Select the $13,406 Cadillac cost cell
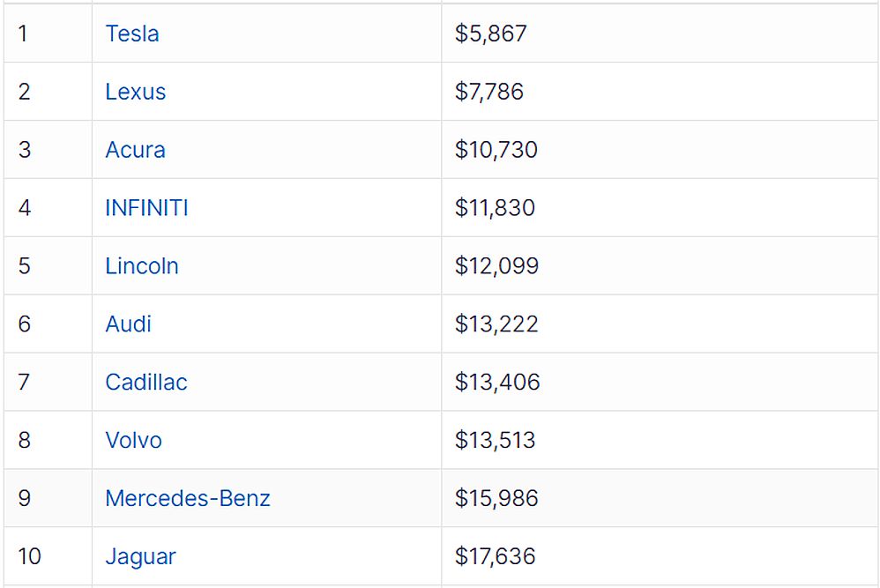The height and width of the screenshot is (588, 880). tap(660, 382)
